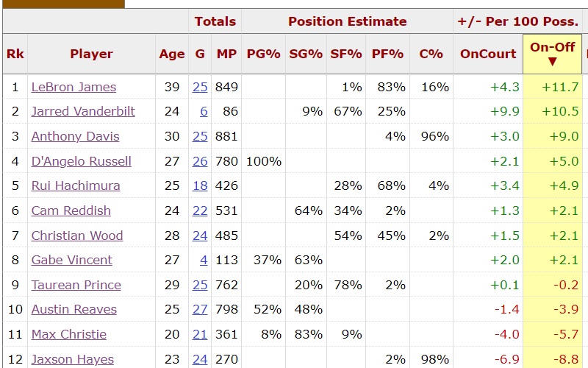Open Austin Reaves games link 27

(200, 310)
